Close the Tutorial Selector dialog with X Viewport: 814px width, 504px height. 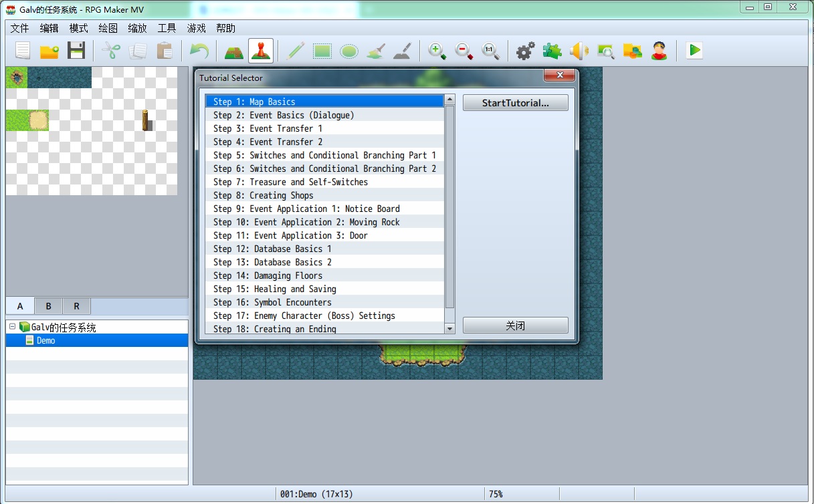[x=559, y=76]
